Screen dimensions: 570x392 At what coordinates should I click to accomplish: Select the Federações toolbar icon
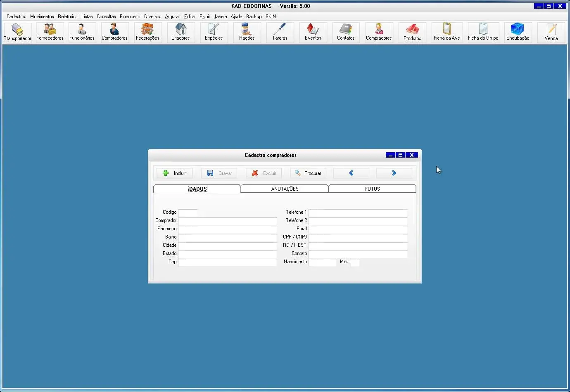click(147, 32)
